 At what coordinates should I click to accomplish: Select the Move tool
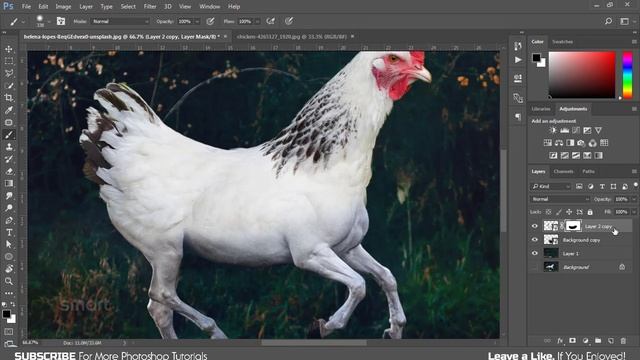tap(9, 49)
